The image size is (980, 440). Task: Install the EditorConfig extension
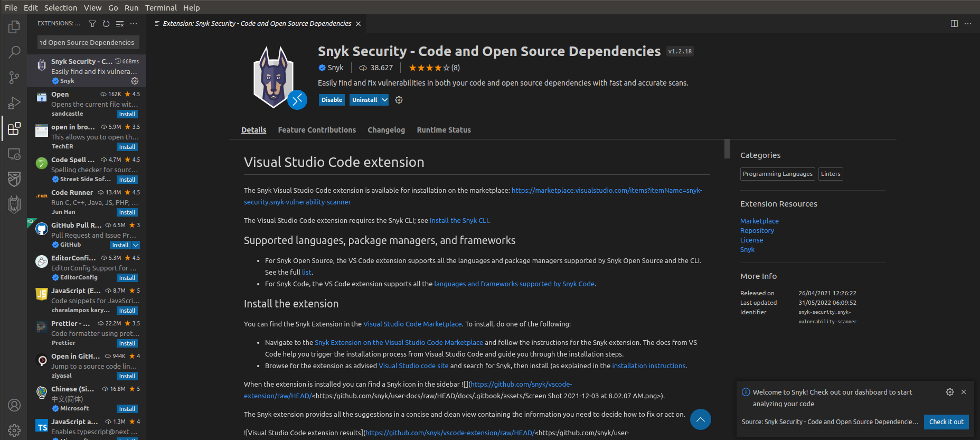pos(127,278)
